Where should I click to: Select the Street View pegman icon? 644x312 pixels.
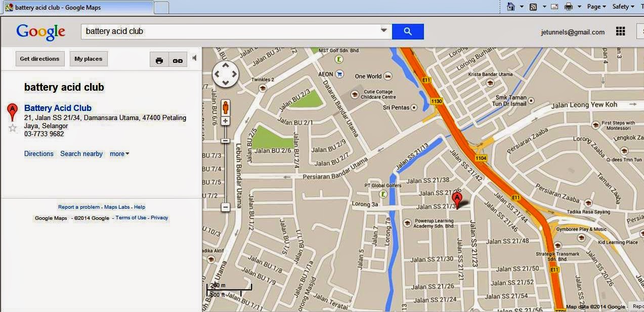coord(225,107)
